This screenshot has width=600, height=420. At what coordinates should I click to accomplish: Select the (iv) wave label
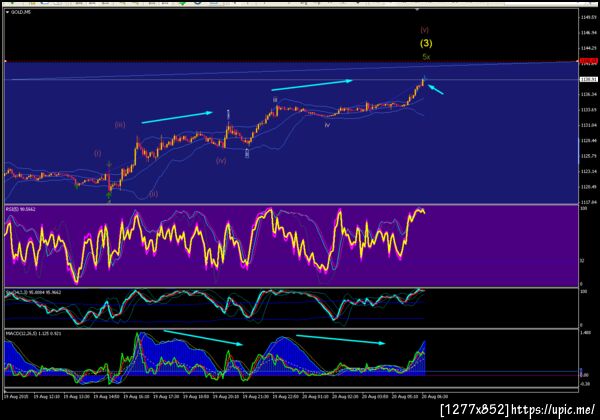(x=221, y=161)
